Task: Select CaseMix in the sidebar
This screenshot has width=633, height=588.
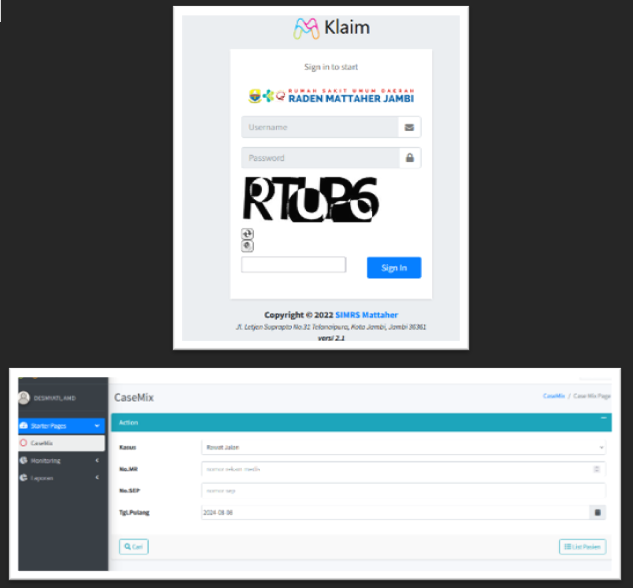Action: pyautogui.click(x=42, y=442)
